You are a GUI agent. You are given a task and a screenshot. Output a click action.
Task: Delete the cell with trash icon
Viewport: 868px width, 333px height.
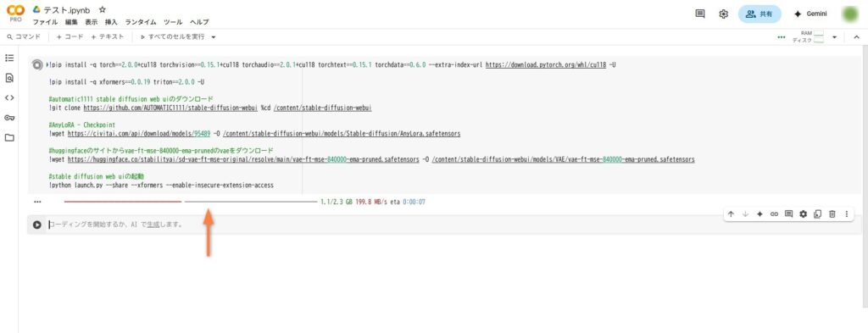[x=832, y=214]
